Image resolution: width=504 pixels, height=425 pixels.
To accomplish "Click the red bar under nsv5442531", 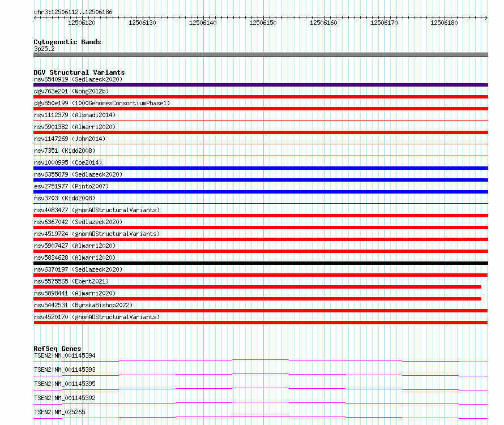I will click(x=260, y=311).
